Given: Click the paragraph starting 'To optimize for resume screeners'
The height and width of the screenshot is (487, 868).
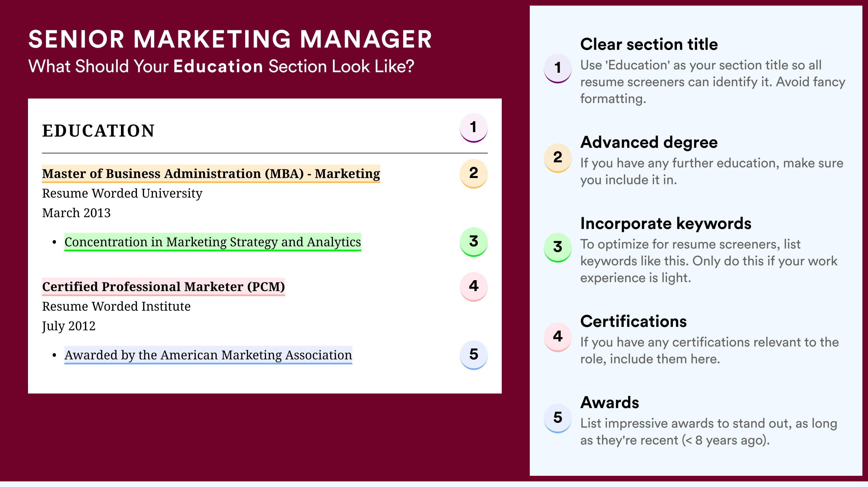Looking at the screenshot, I should 709,261.
